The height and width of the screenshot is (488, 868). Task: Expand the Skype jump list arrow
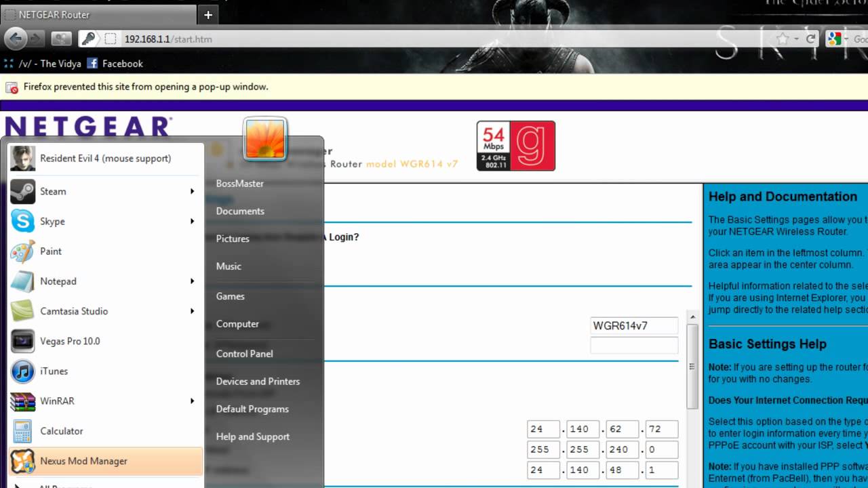pos(192,221)
